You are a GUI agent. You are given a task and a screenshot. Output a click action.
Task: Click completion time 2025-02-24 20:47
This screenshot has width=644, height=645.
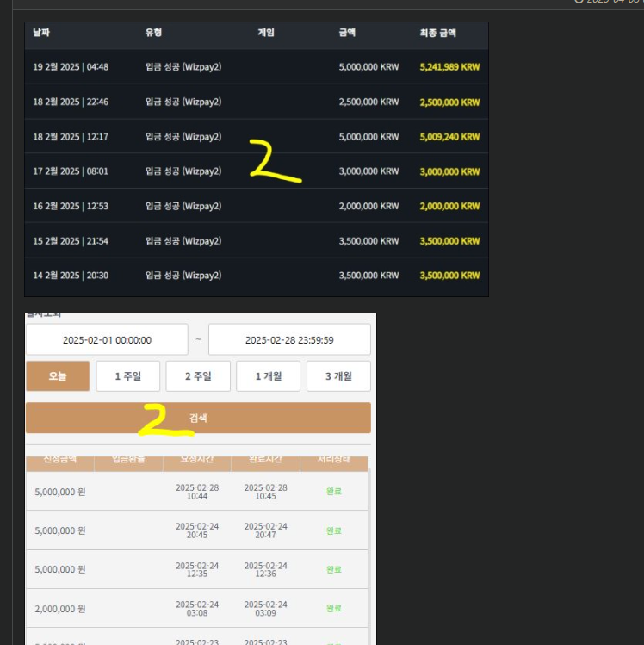(x=266, y=530)
